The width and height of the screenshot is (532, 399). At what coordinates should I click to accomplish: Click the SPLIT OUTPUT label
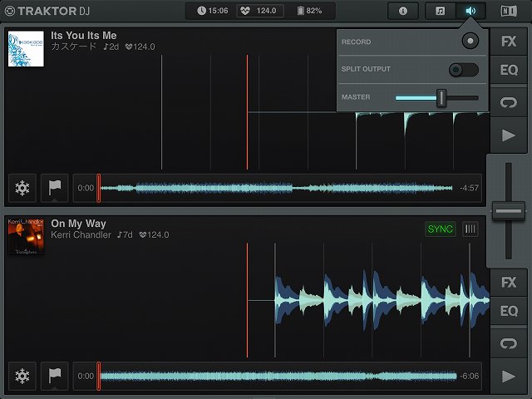[x=366, y=69]
